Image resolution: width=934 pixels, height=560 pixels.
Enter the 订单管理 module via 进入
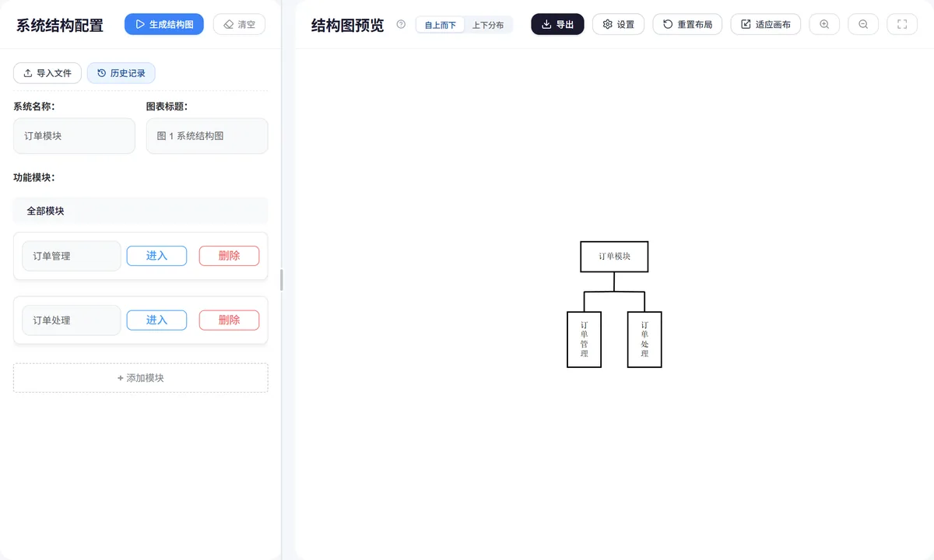(156, 256)
